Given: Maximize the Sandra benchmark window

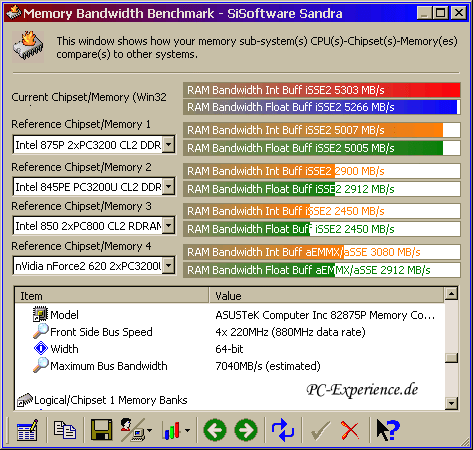Looking at the screenshot, I should [x=441, y=13].
